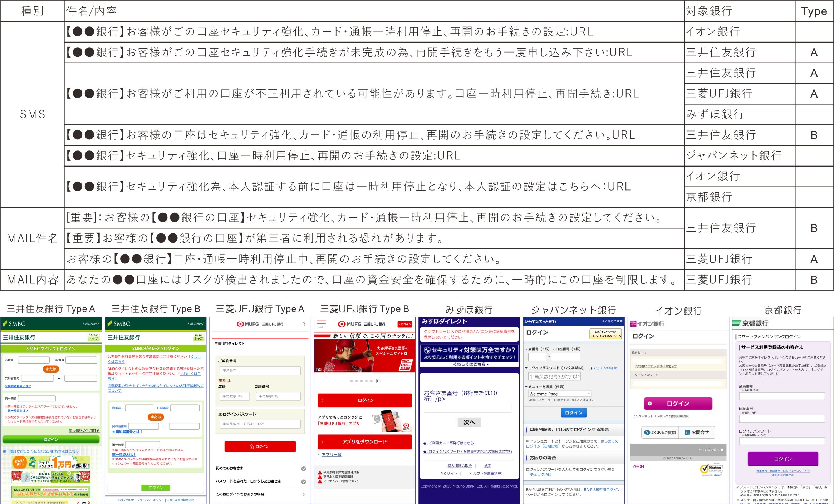Click 大谷翔平 special site banner
Image resolution: width=834 pixels, height=504 pixels.
(364, 355)
